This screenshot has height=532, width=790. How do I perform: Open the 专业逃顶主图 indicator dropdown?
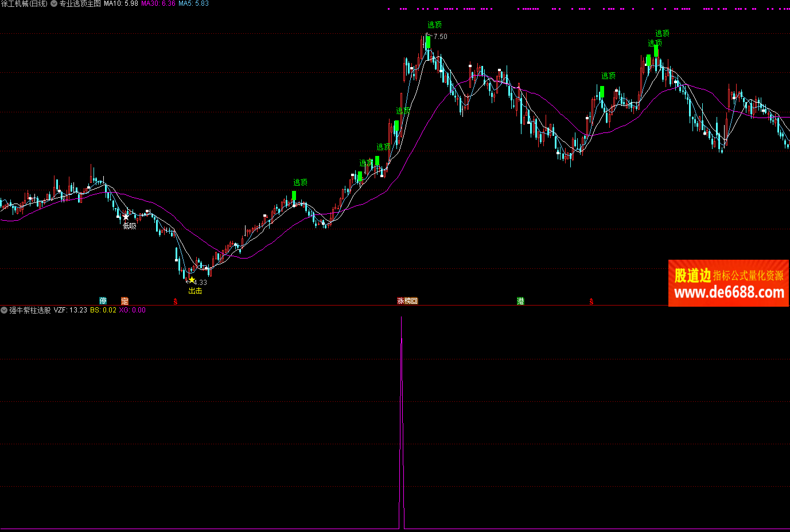click(55, 3)
